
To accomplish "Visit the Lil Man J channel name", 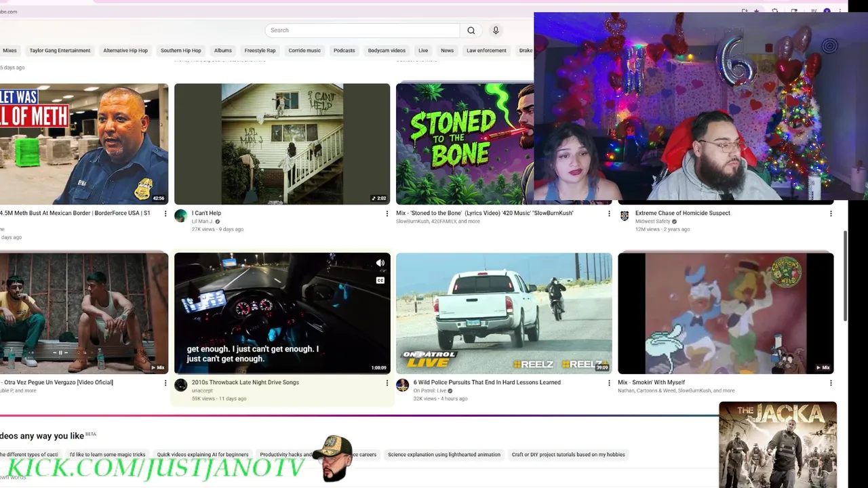I will pos(202,222).
